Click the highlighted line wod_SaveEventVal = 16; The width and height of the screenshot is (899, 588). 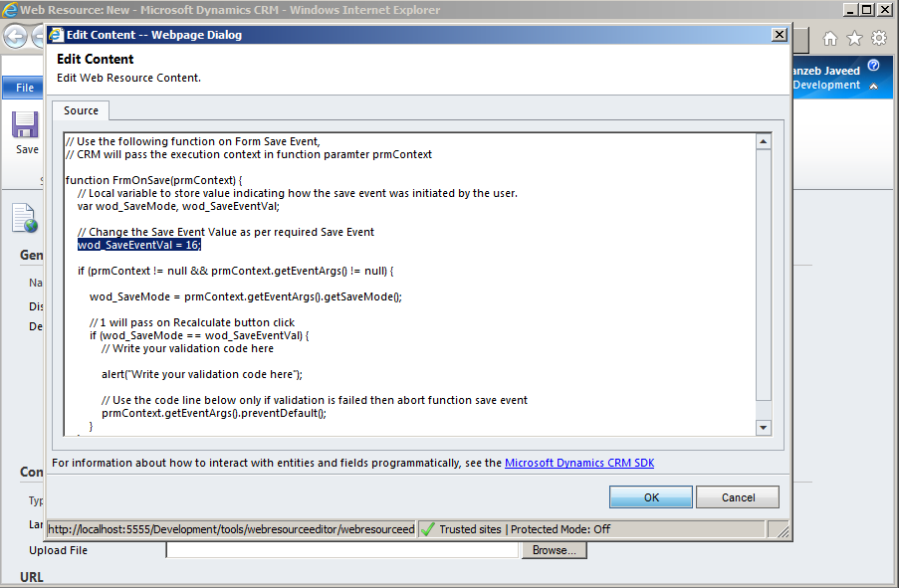(139, 246)
